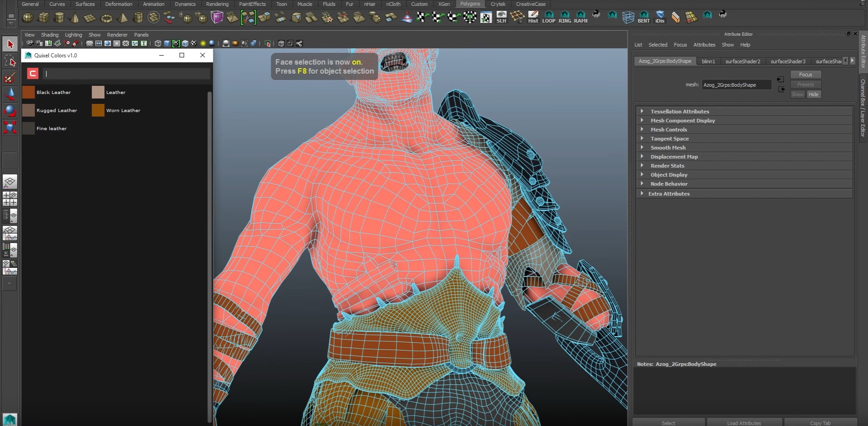The height and width of the screenshot is (426, 868).
Task: Create a polygon cube from the shelf
Action: [x=43, y=18]
